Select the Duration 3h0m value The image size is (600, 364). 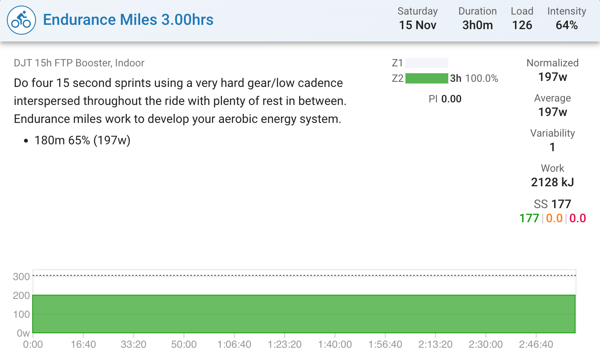pos(477,25)
